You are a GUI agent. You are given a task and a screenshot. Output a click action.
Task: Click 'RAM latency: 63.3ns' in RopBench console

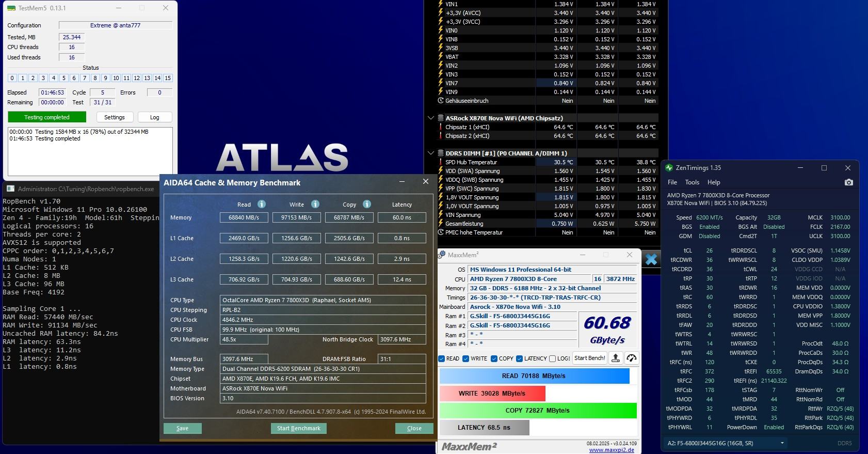[42, 342]
